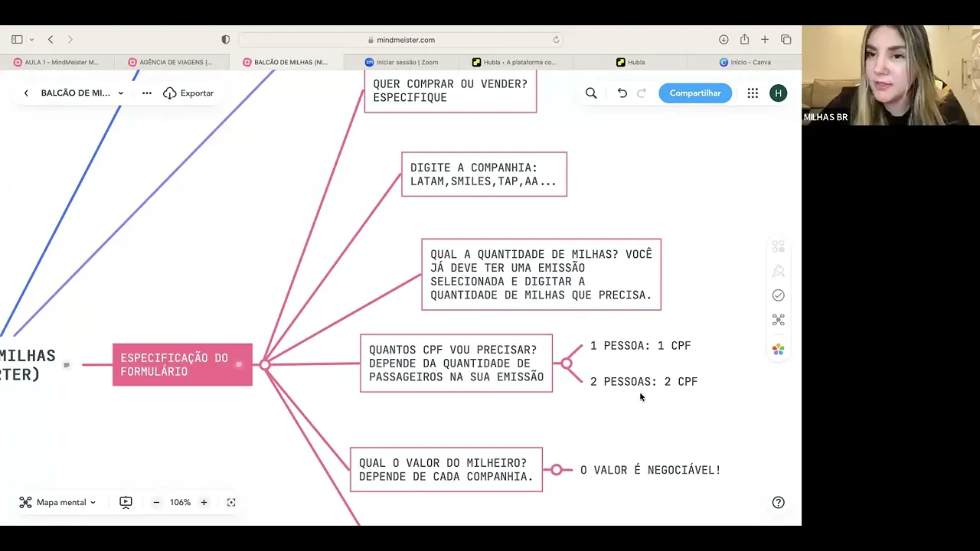Open the Safari downloads icon

coord(724,39)
